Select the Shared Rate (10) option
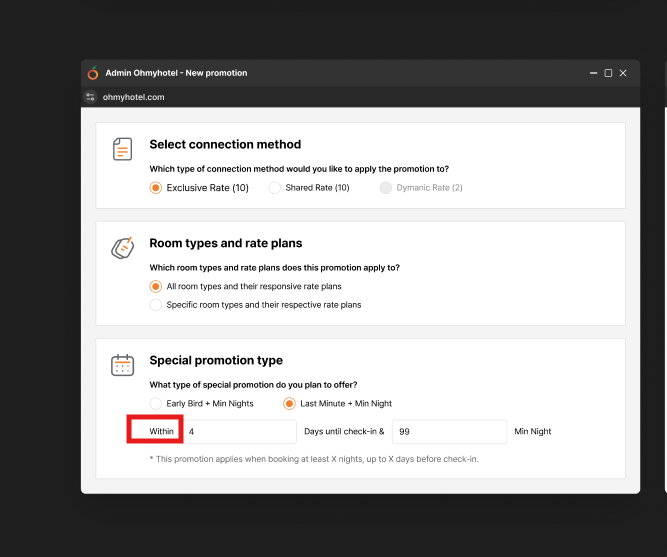The image size is (667, 557). click(x=275, y=188)
